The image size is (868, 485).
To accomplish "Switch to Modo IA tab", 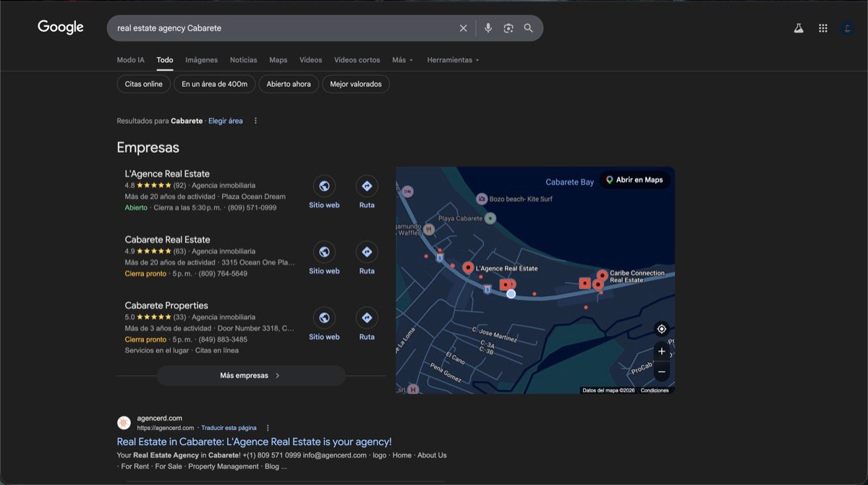I will 131,60.
